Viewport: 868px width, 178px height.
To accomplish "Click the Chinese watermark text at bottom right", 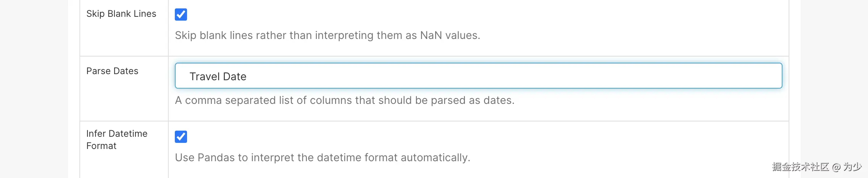I will pyautogui.click(x=800, y=167).
